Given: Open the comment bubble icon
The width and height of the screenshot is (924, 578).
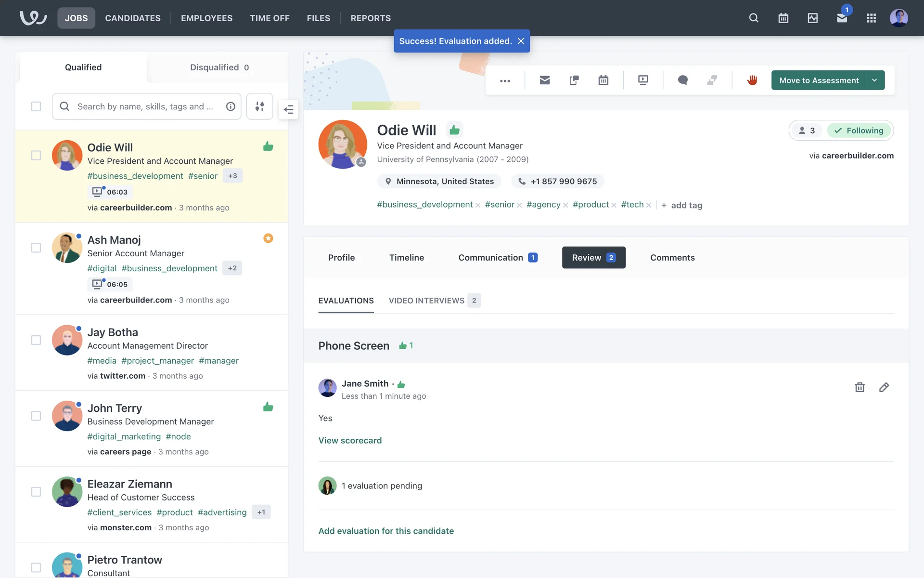Looking at the screenshot, I should [682, 80].
